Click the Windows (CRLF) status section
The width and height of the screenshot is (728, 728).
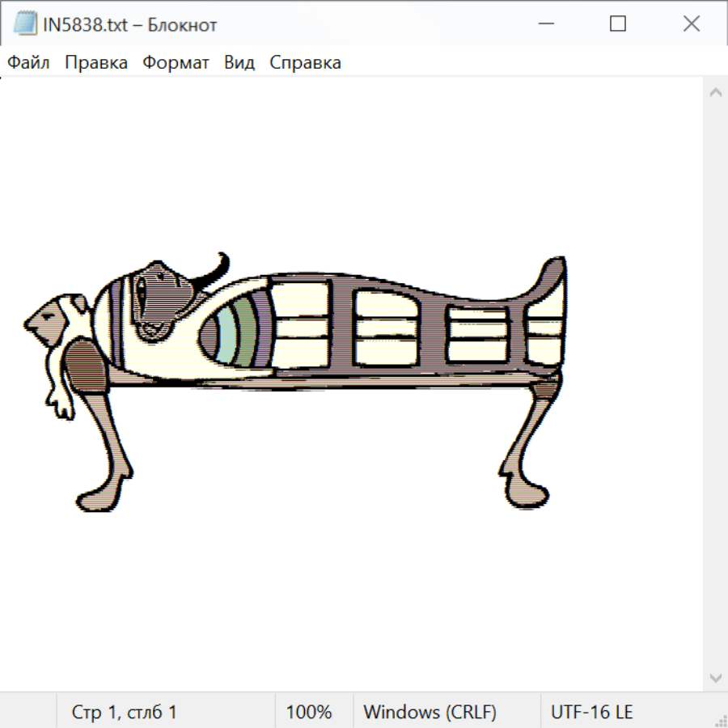(430, 713)
